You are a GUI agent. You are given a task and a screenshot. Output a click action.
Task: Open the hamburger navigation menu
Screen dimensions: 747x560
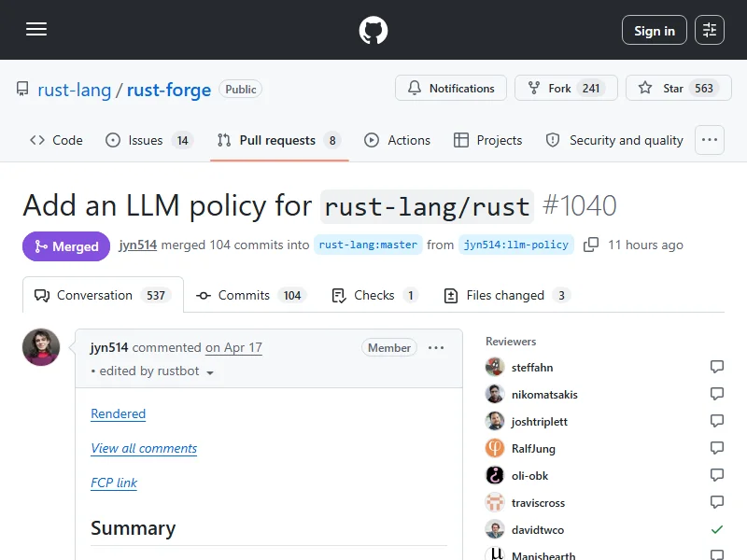(36, 30)
